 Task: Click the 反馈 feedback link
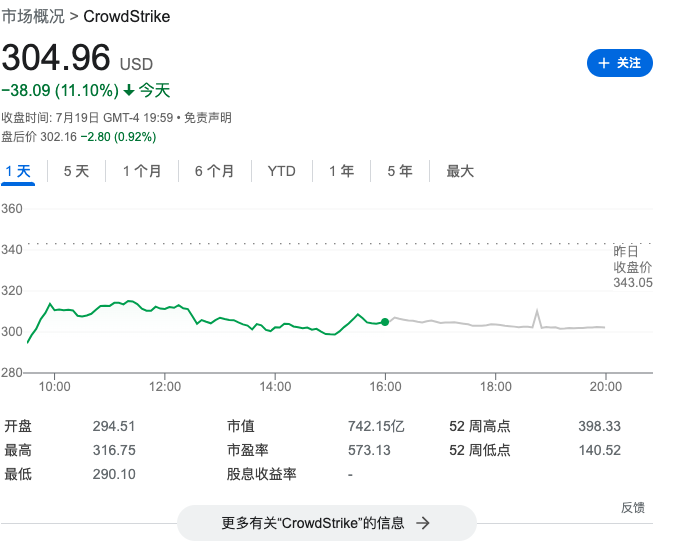(632, 507)
